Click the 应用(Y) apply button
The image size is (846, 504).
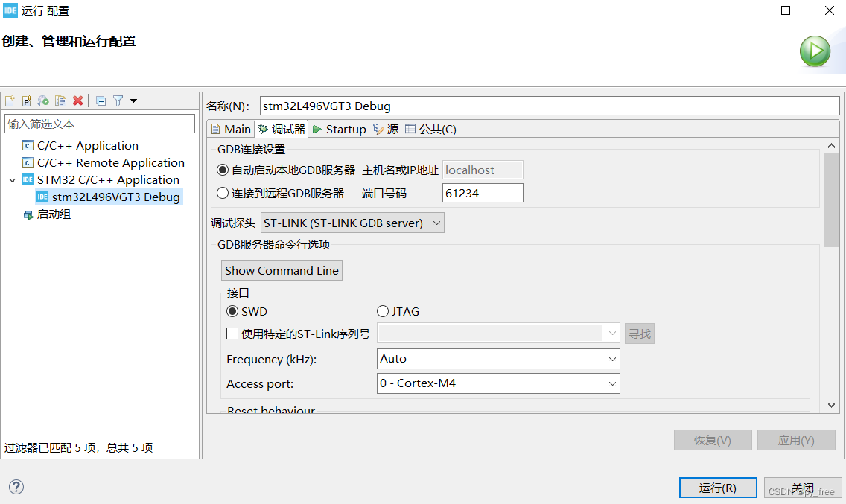(x=796, y=440)
